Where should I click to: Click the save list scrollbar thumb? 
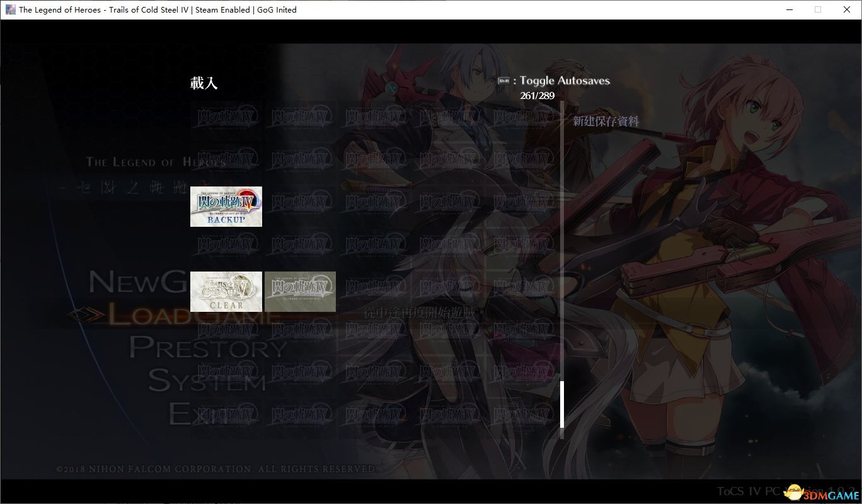562,404
